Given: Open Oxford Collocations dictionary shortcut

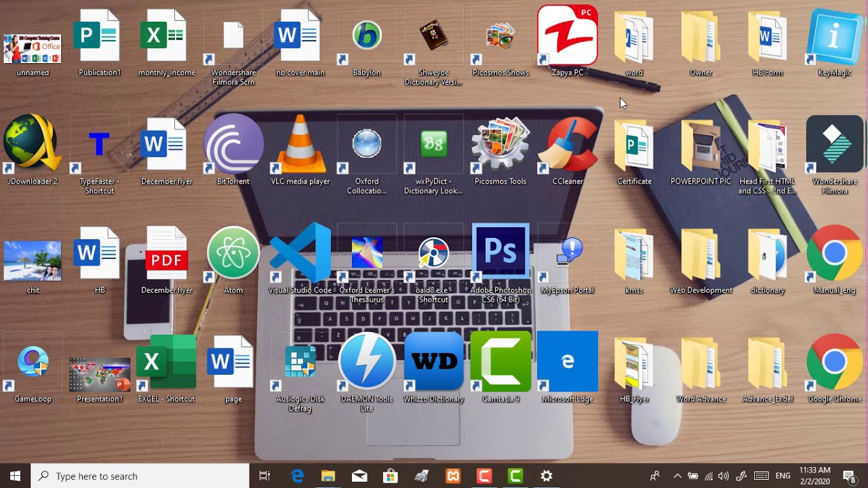Looking at the screenshot, I should pos(366,145).
